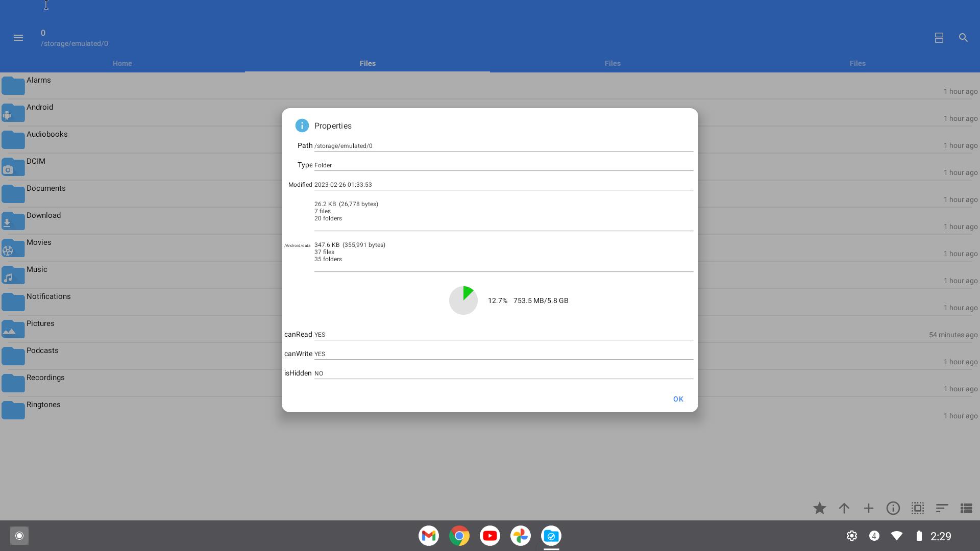980x551 pixels.
Task: Click the add new item icon
Action: pyautogui.click(x=868, y=508)
